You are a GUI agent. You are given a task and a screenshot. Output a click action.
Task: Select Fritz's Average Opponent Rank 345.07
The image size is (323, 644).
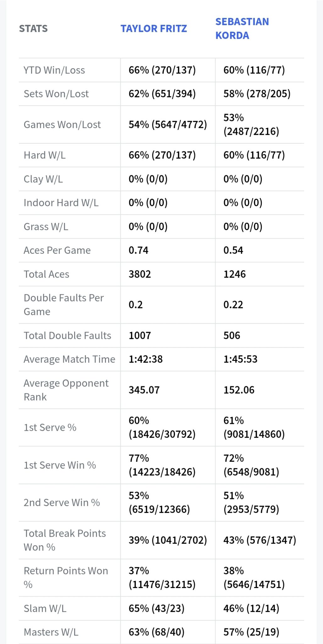[x=144, y=390]
